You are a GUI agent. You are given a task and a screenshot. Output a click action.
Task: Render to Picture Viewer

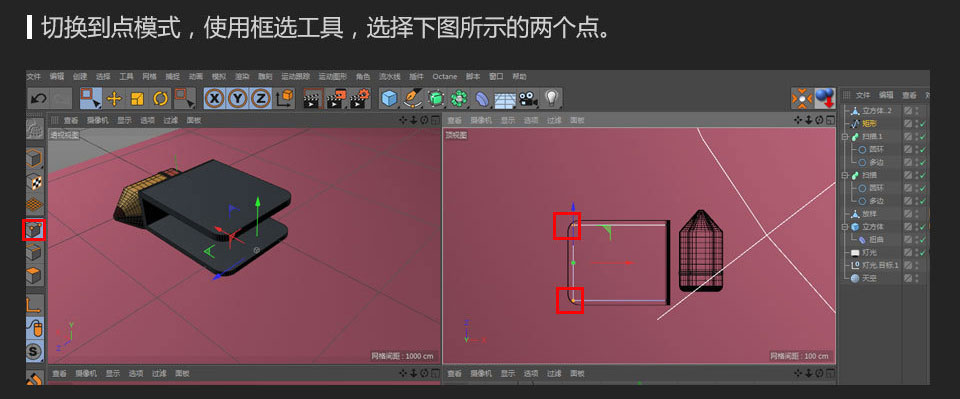336,98
